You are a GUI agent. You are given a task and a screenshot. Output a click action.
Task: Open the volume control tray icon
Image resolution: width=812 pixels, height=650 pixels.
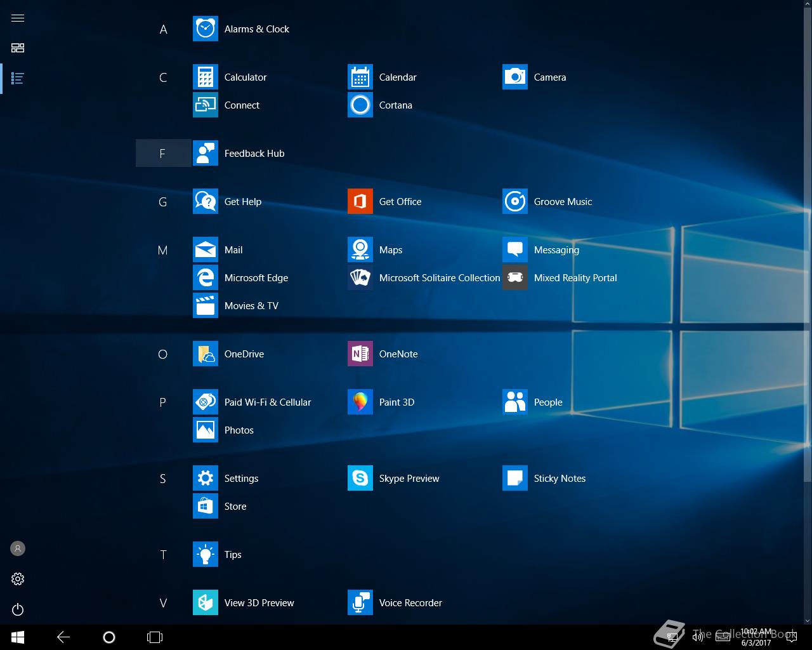pyautogui.click(x=697, y=637)
